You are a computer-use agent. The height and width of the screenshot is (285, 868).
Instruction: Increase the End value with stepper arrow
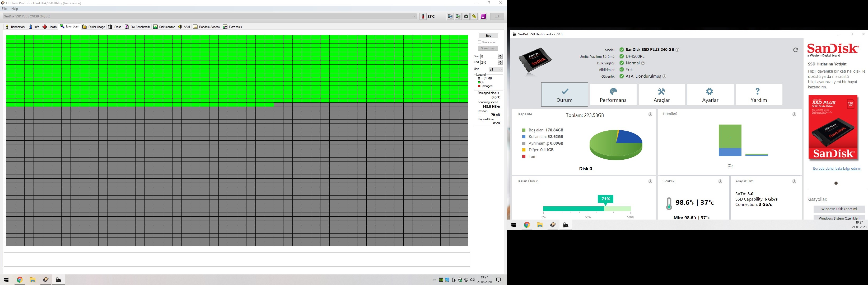click(x=500, y=61)
